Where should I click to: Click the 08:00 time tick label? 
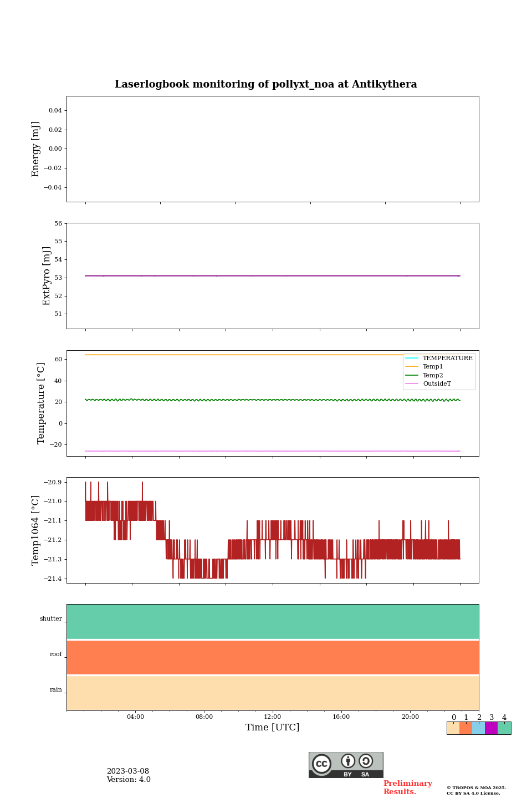(204, 717)
